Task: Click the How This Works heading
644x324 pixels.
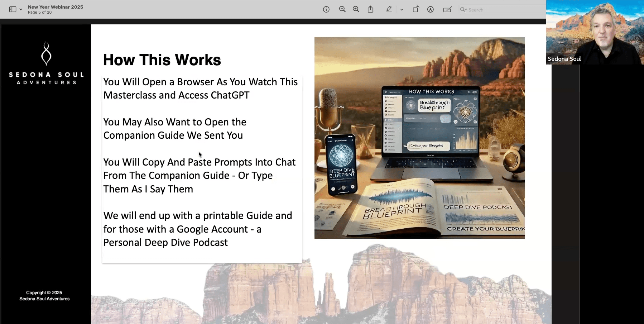Action: (x=162, y=60)
